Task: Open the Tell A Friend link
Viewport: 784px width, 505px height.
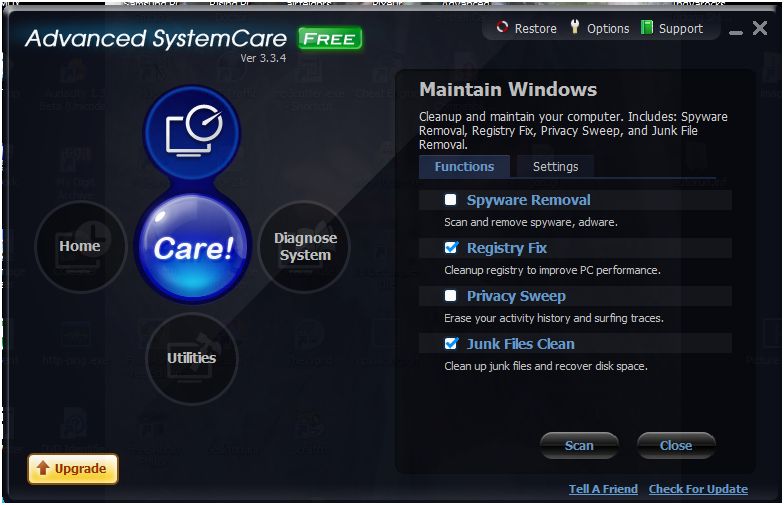Action: pyautogui.click(x=603, y=489)
